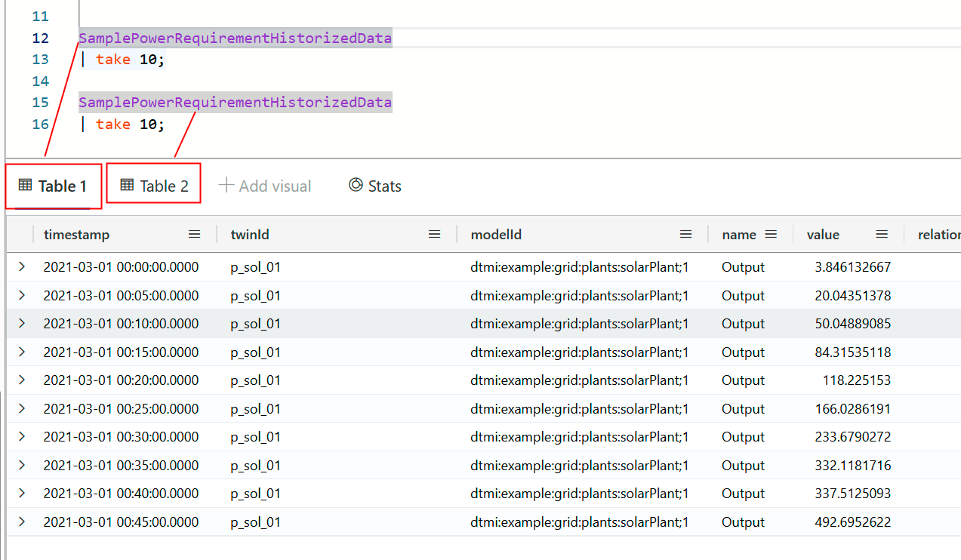Open the modelId column menu icon

point(685,234)
